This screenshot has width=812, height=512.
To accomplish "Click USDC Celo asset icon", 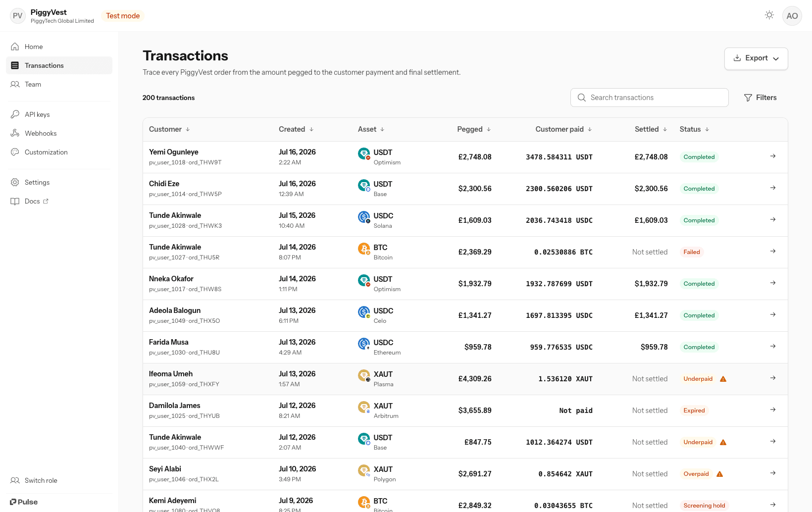I will click(364, 312).
